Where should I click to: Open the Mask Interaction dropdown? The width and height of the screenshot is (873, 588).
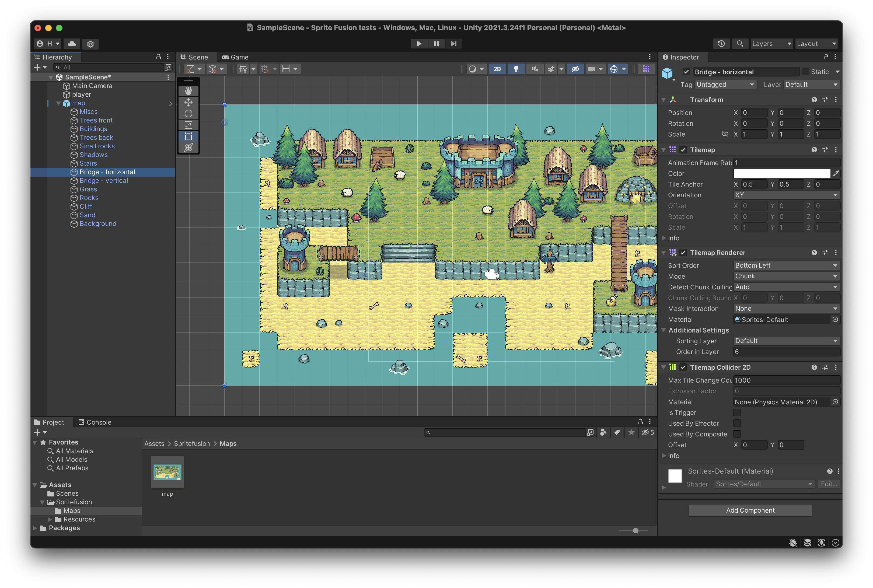[786, 309]
